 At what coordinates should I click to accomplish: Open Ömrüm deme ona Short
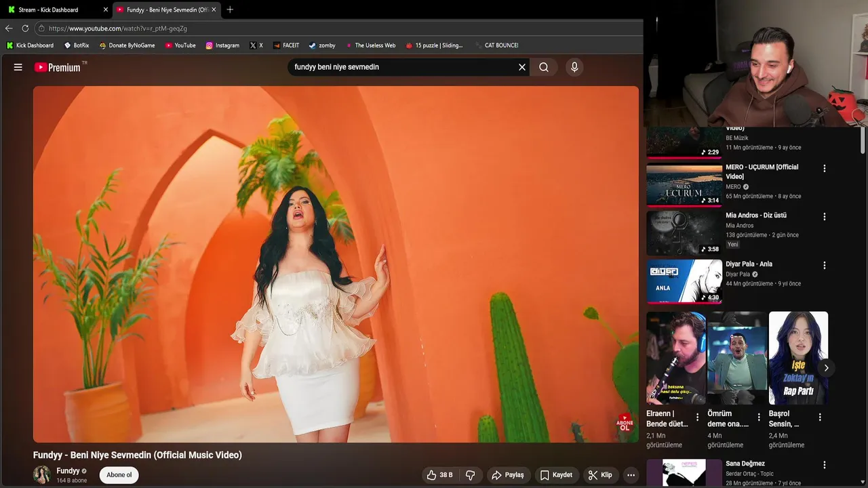(737, 358)
